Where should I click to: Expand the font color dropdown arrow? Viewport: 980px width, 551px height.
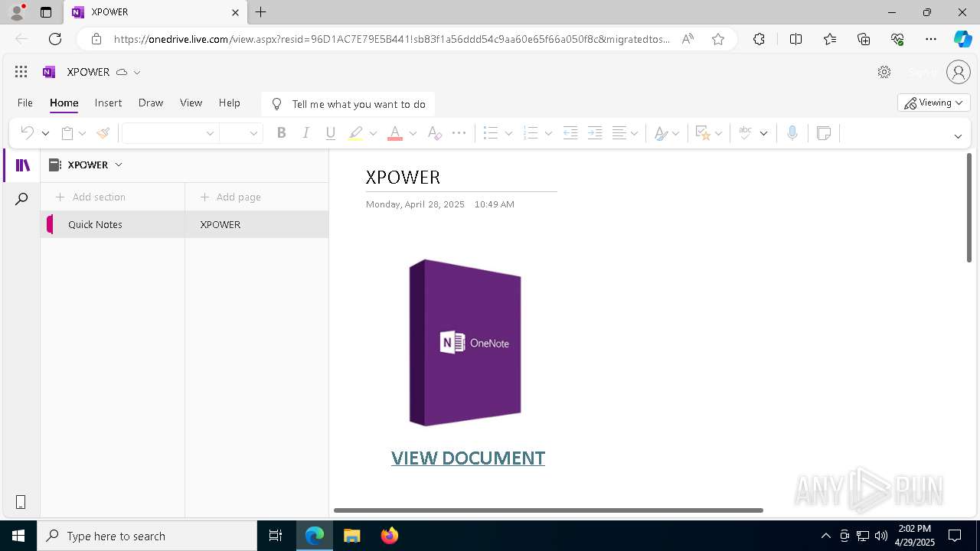coord(413,133)
